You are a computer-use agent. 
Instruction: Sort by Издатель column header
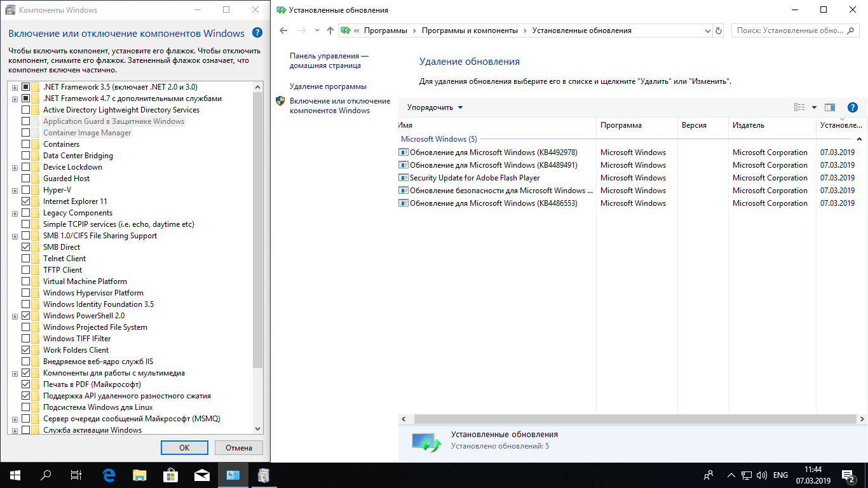772,125
